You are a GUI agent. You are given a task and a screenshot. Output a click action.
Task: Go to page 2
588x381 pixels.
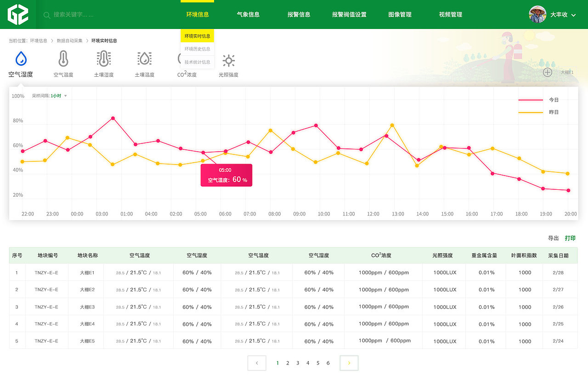point(288,363)
